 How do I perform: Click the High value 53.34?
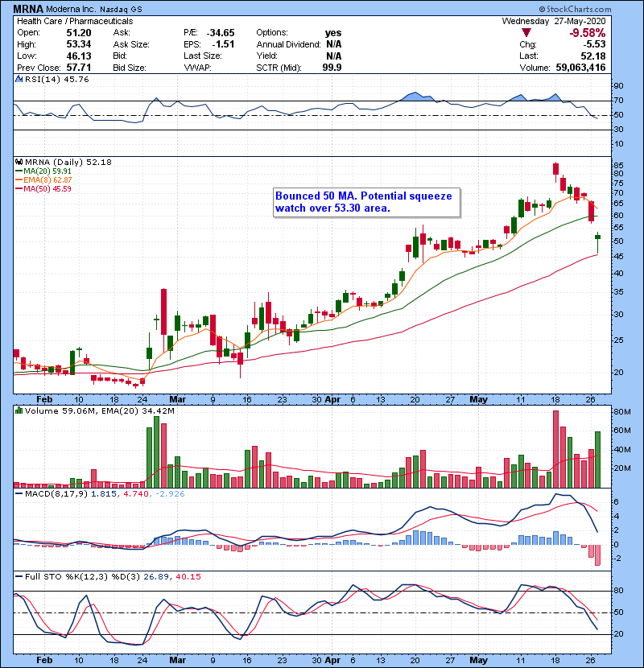coord(78,44)
